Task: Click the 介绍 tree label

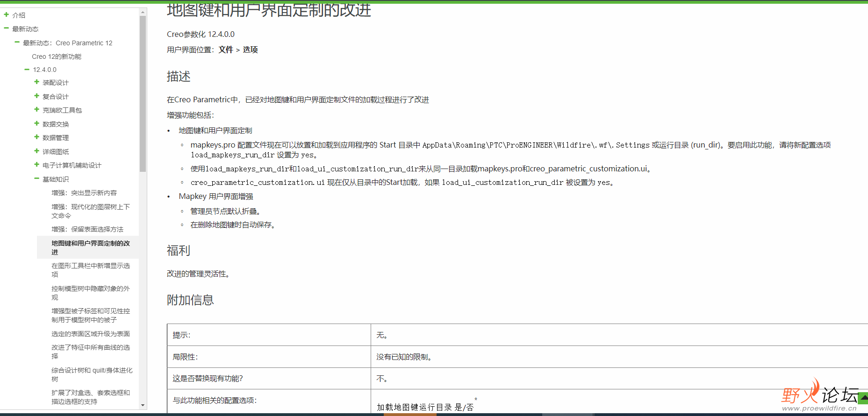Action: (x=19, y=15)
